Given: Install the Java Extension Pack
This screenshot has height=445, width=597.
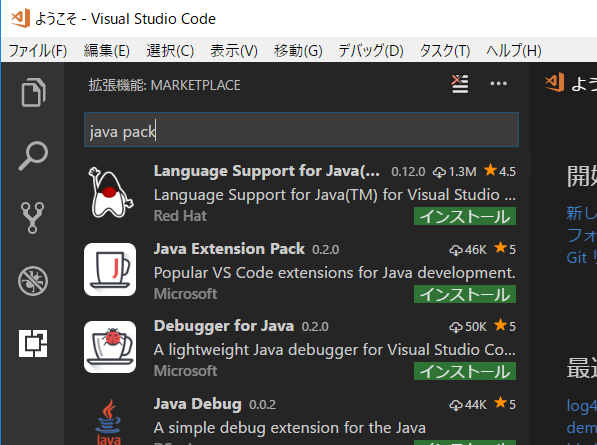Looking at the screenshot, I should [465, 294].
